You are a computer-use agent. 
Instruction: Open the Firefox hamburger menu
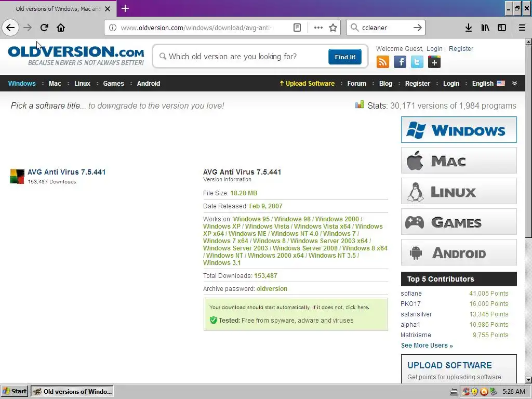coord(522,28)
